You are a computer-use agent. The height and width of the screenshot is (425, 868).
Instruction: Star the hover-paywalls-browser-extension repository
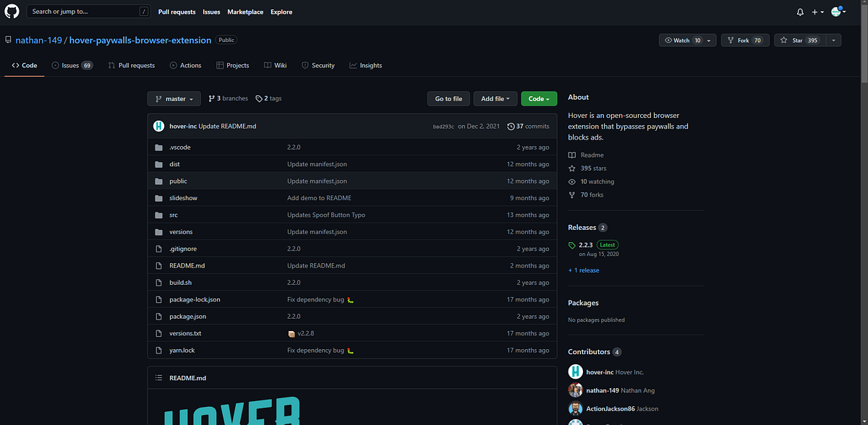click(x=800, y=40)
